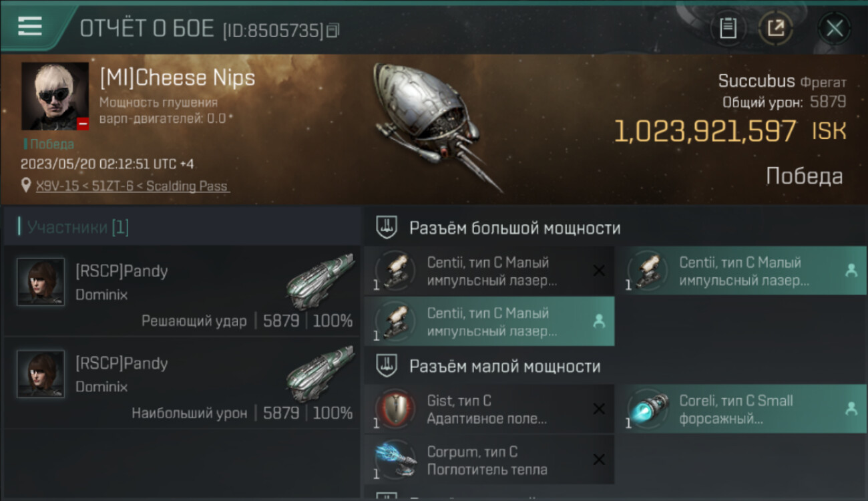Open the X9V-15 Scalding Pass location link
This screenshot has width=868, height=501.
click(x=132, y=186)
